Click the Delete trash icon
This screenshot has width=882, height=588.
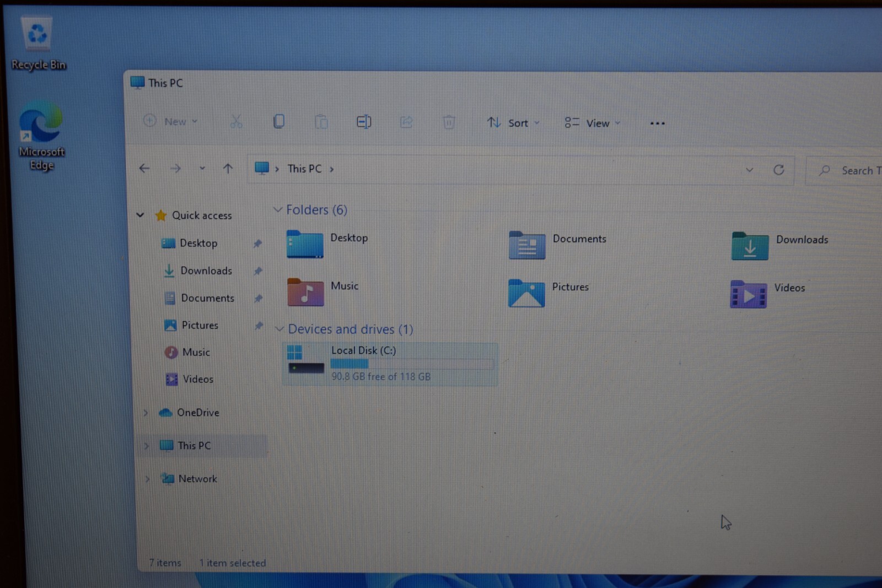449,122
